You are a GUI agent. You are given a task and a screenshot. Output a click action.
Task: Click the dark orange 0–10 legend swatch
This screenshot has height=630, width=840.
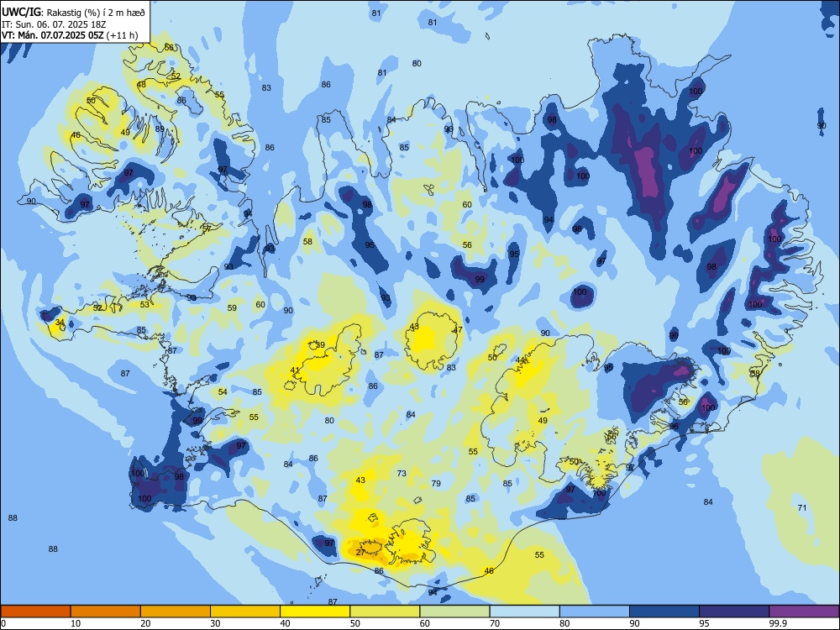[35, 612]
